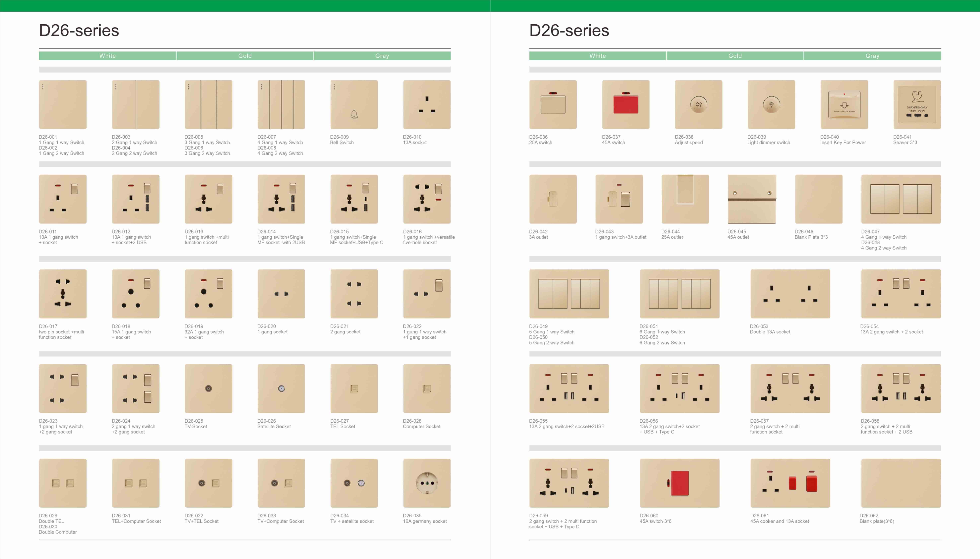Click the D26-005 3 Gang switch image
Screen dimensions: 980x559
pyautogui.click(x=208, y=104)
